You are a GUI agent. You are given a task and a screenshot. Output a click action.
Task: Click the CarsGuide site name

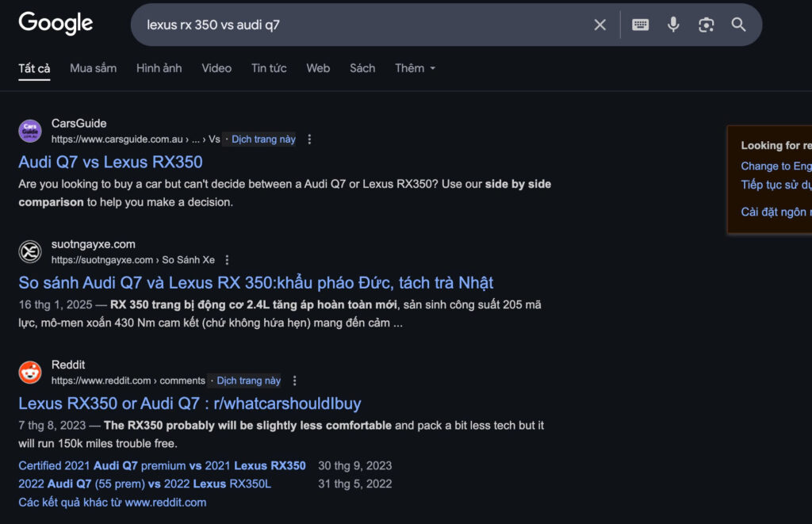[79, 123]
